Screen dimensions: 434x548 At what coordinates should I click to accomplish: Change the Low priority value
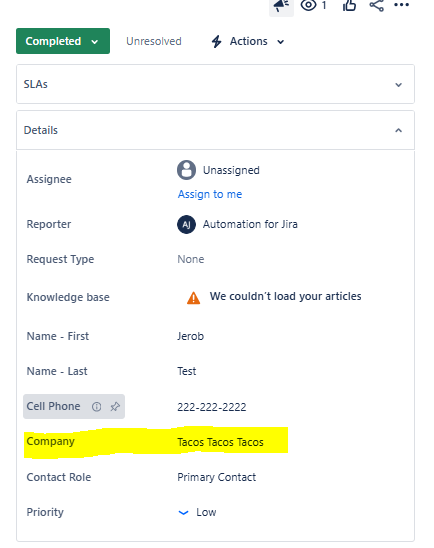(197, 512)
